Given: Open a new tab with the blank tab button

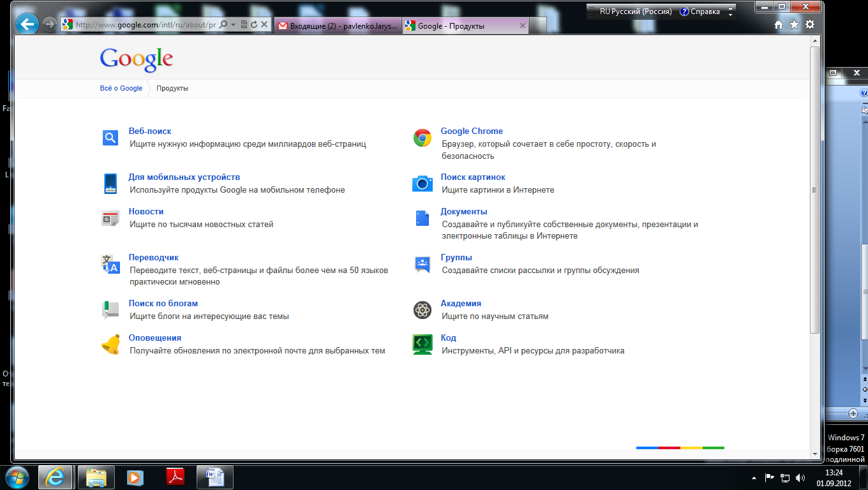Looking at the screenshot, I should 539,26.
